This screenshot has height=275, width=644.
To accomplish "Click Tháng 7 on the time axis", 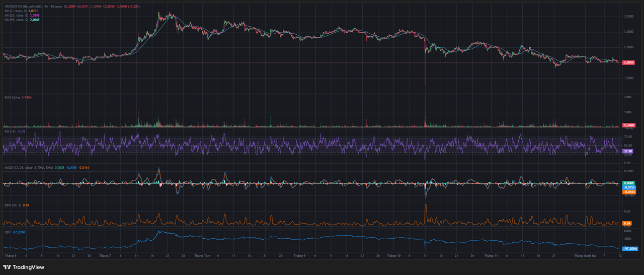I will point(105,256).
